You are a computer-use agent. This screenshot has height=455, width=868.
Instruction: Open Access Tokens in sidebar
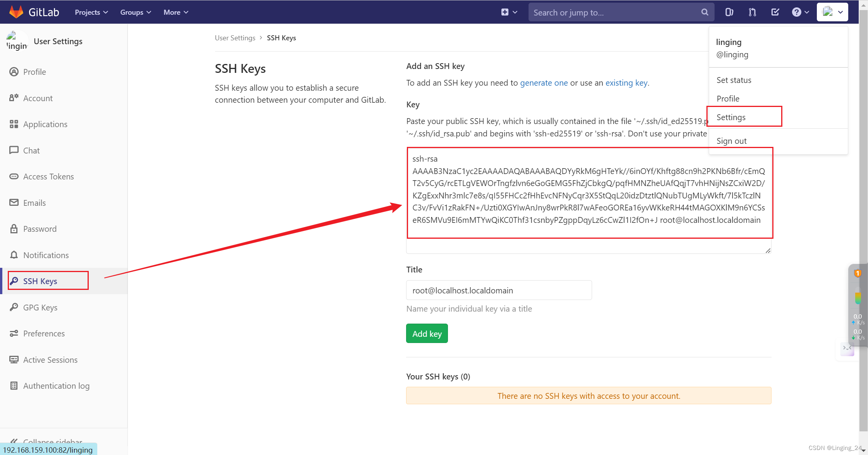coord(48,176)
